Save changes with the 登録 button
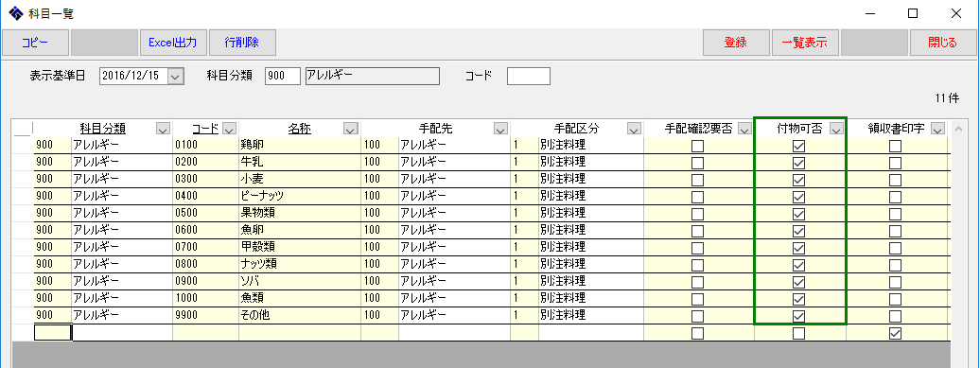The height and width of the screenshot is (368, 980). coord(736,43)
